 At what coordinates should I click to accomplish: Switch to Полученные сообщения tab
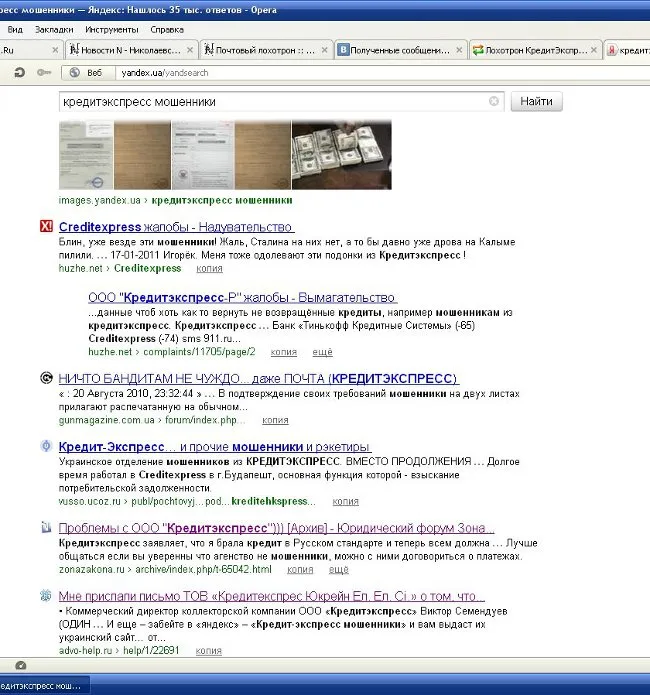point(399,50)
